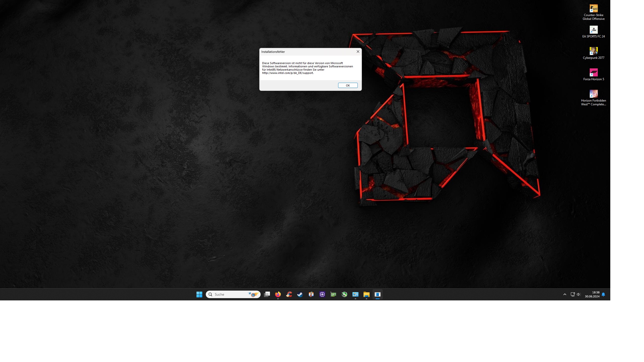Close the Installationsfehler dialog with X
The height and width of the screenshot is (362, 644).
[x=358, y=52]
